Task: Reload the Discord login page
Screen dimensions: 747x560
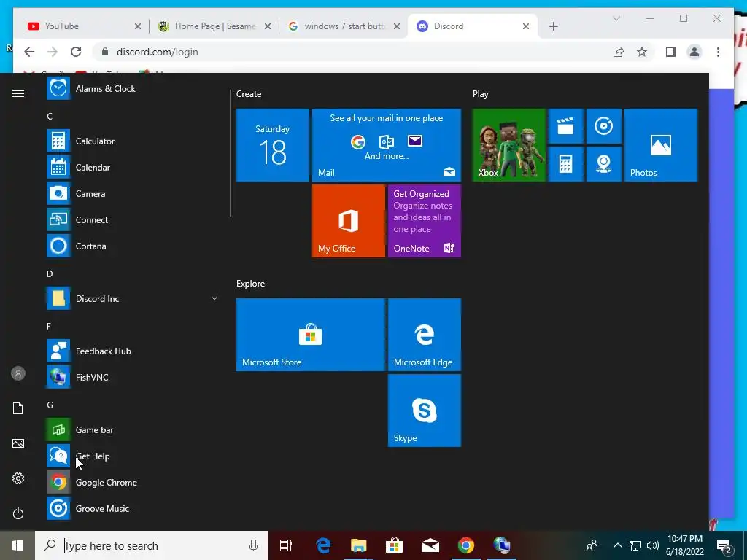Action: point(76,52)
